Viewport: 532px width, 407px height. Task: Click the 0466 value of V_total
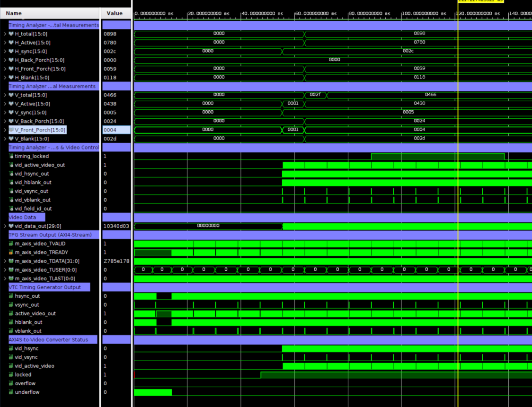(x=110, y=95)
